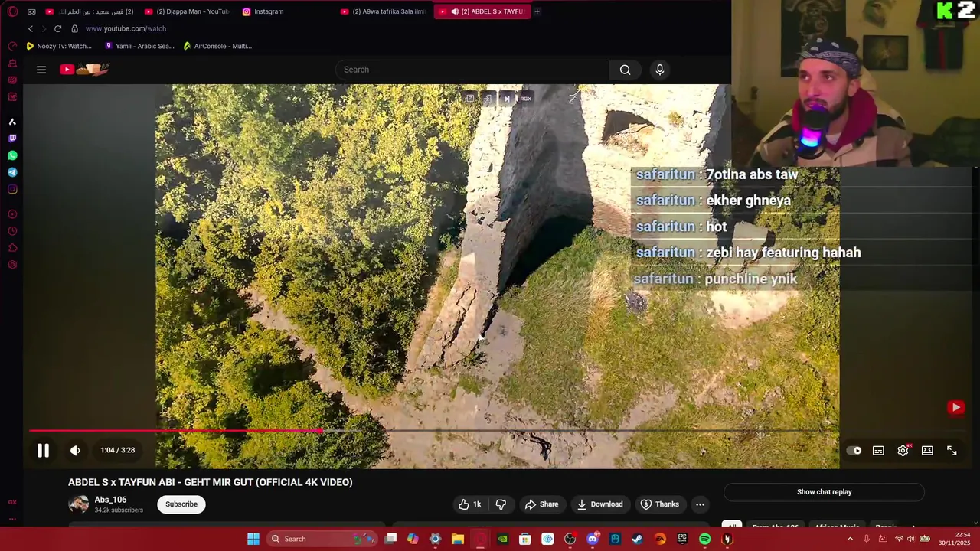Open sidebar settings gear icon
Image resolution: width=980 pixels, height=551 pixels.
12,265
